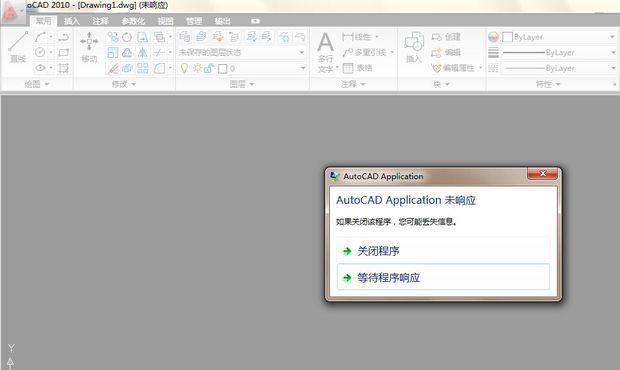
Task: Open the linetype ByLayer dropdown
Action: pos(613,68)
